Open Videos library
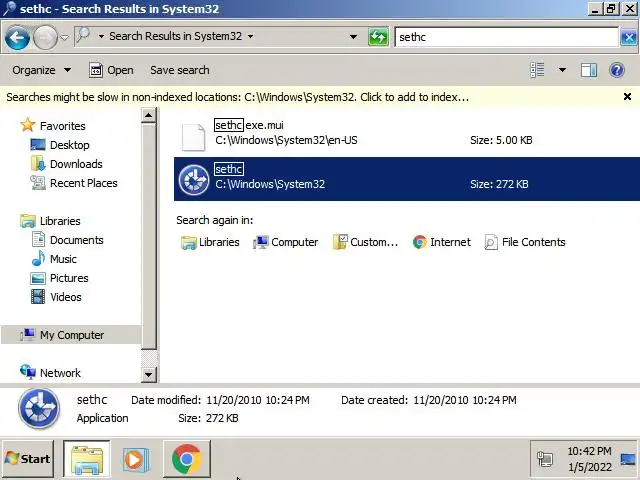 tap(65, 297)
